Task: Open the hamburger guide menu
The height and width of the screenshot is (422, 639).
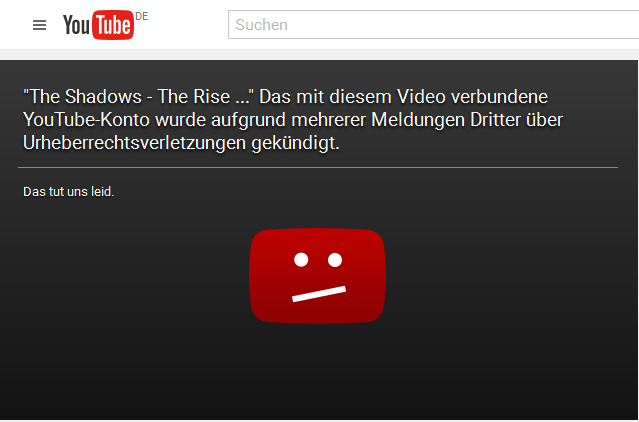Action: [x=39, y=25]
